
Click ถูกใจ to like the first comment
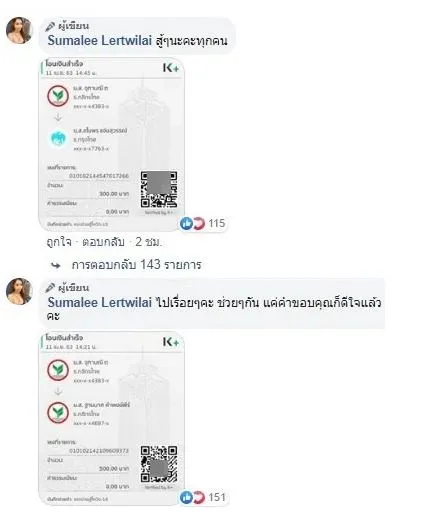tap(59, 242)
